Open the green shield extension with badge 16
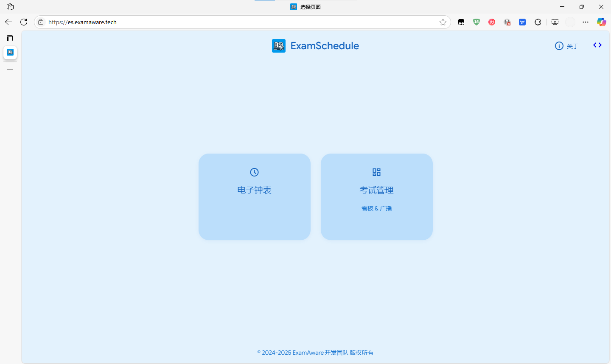The width and height of the screenshot is (611, 364). (476, 22)
